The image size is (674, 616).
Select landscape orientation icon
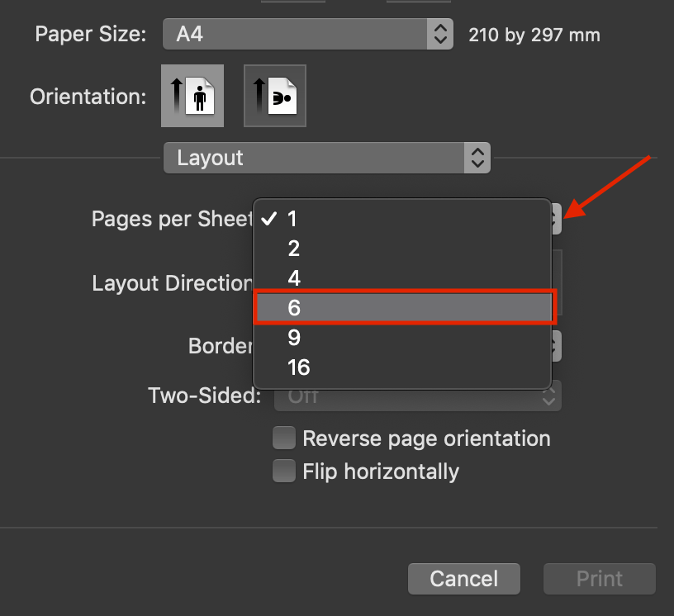(275, 96)
